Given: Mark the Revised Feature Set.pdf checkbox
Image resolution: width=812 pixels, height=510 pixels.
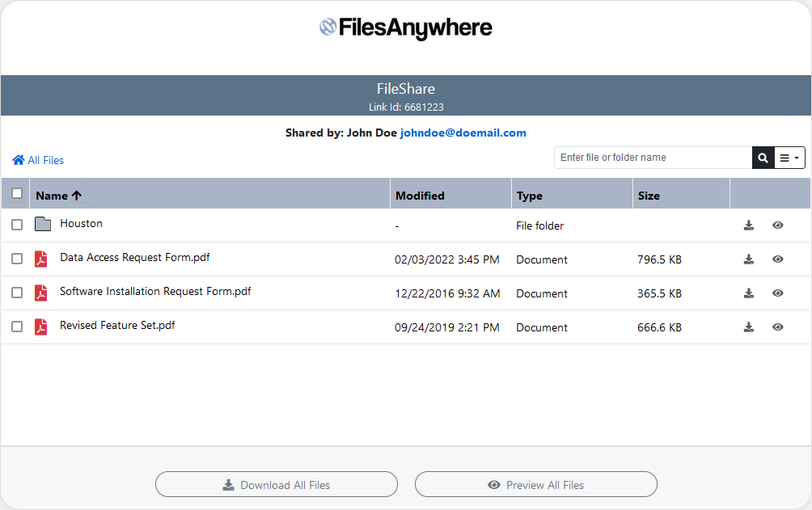Looking at the screenshot, I should pos(17,327).
